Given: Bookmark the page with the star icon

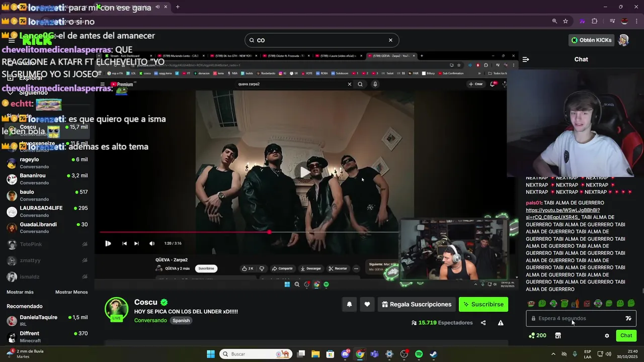Looking at the screenshot, I should click(566, 21).
